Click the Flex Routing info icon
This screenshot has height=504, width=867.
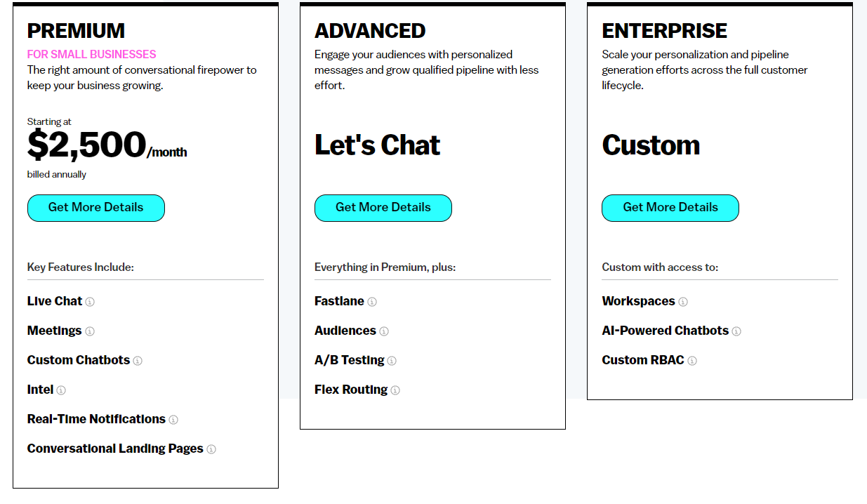click(395, 390)
